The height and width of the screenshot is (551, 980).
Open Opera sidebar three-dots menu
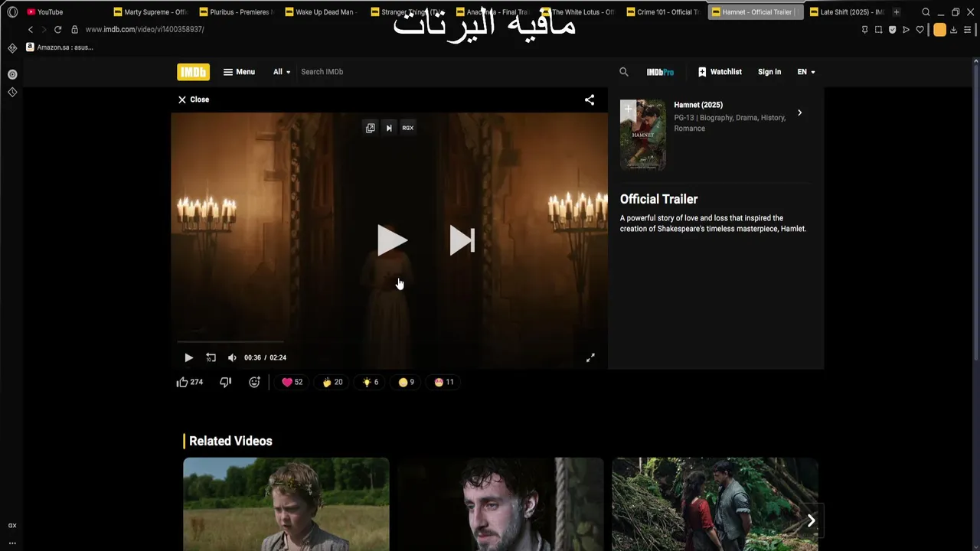click(x=12, y=543)
